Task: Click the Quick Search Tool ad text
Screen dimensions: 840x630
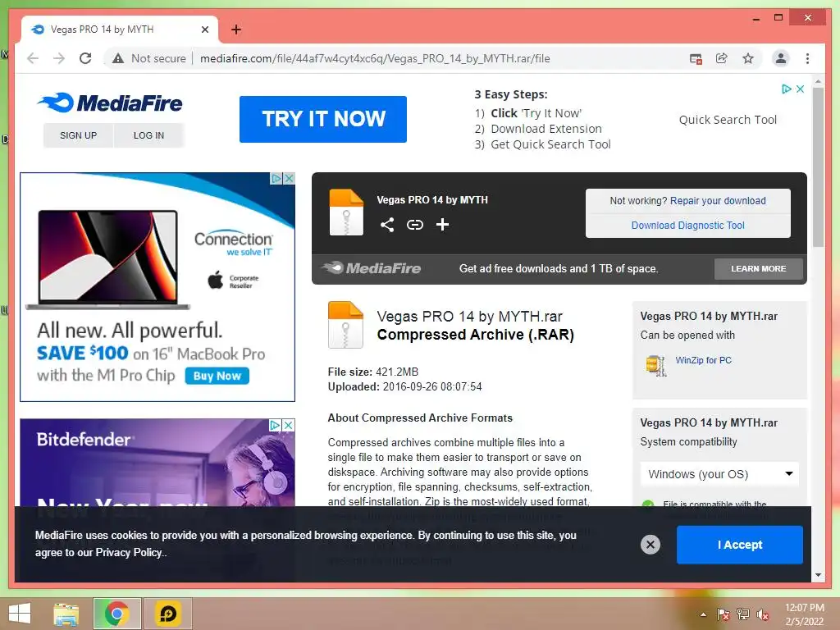Action: pos(728,120)
